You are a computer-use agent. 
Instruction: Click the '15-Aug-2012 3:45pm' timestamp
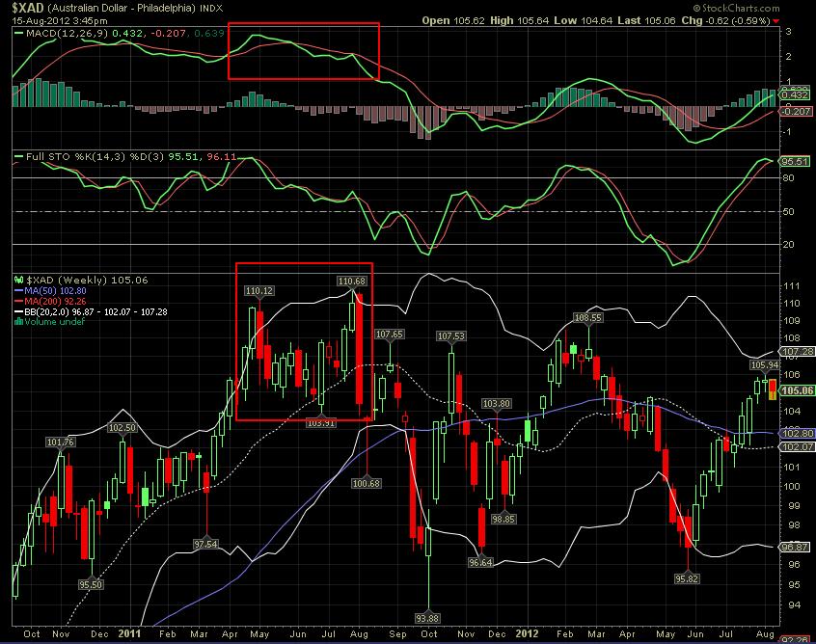(x=60, y=21)
